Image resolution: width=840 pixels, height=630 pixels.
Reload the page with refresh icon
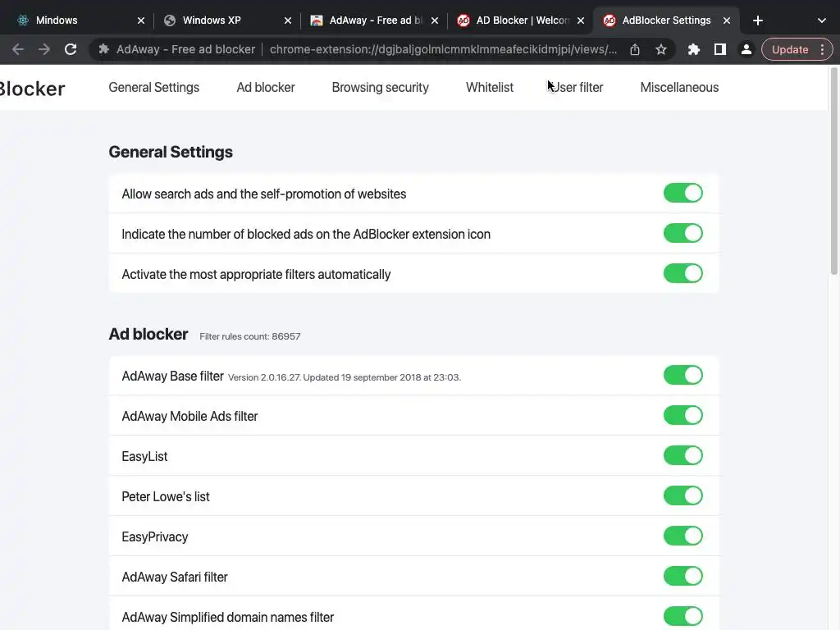(x=71, y=49)
